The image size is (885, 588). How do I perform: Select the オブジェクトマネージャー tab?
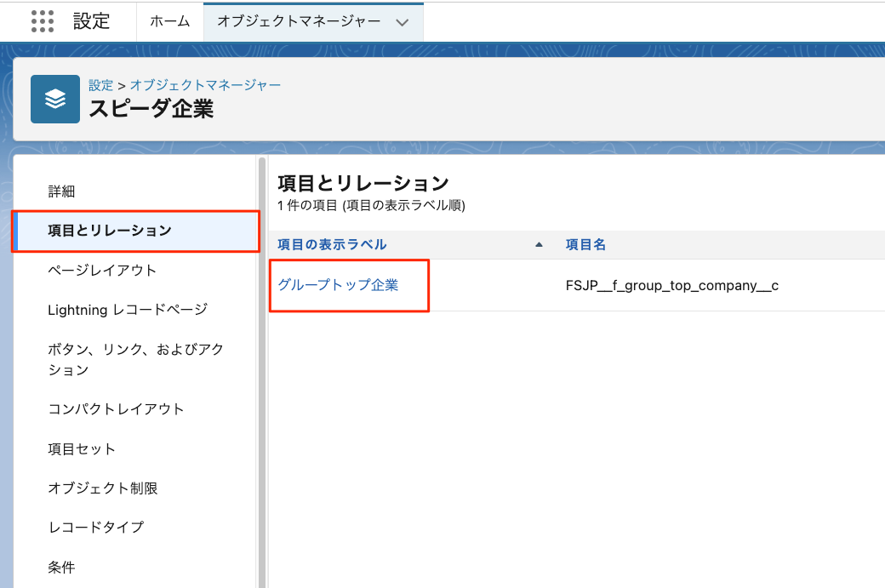pos(299,21)
